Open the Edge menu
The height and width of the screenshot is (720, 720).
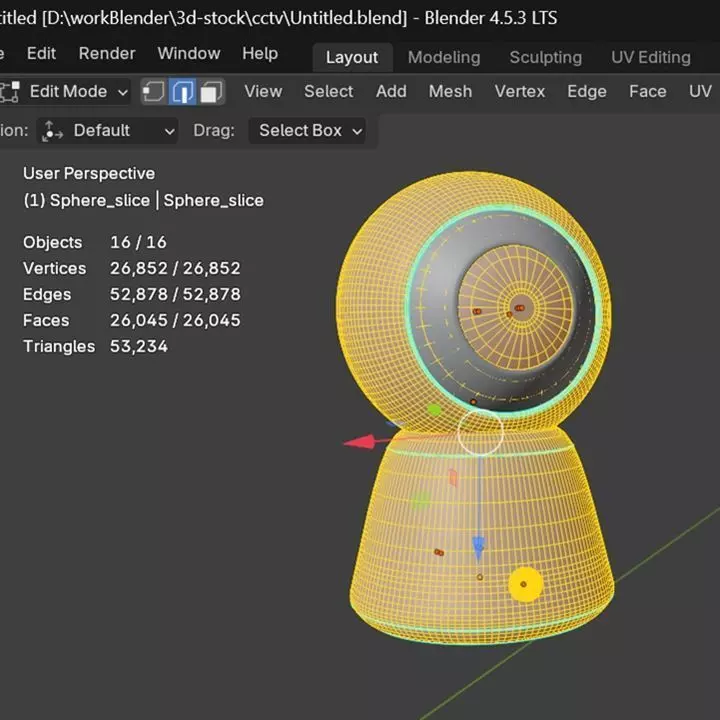pyautogui.click(x=587, y=91)
